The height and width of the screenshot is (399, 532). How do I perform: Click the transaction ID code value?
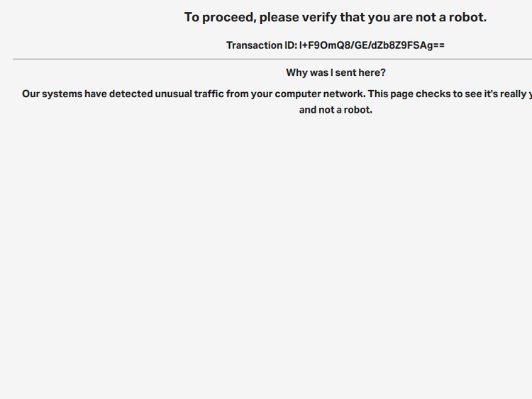[372, 45]
